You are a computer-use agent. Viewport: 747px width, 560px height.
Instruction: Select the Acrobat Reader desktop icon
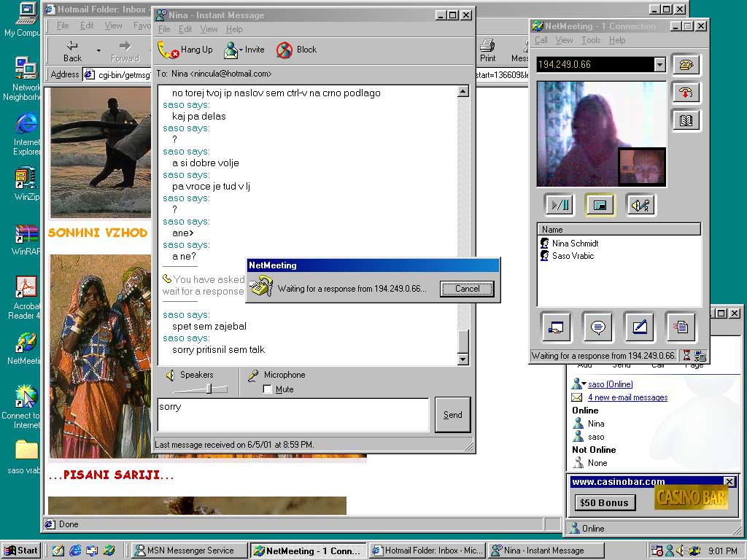click(26, 297)
